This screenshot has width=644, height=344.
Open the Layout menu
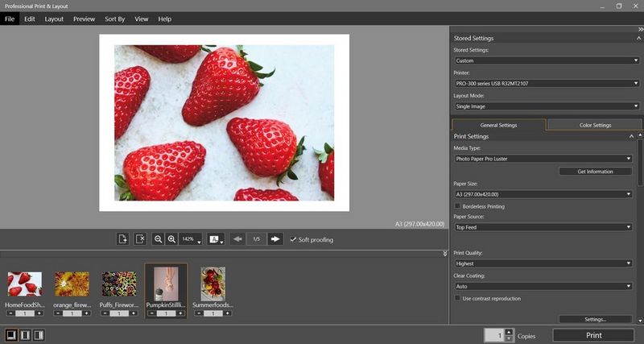(x=54, y=19)
